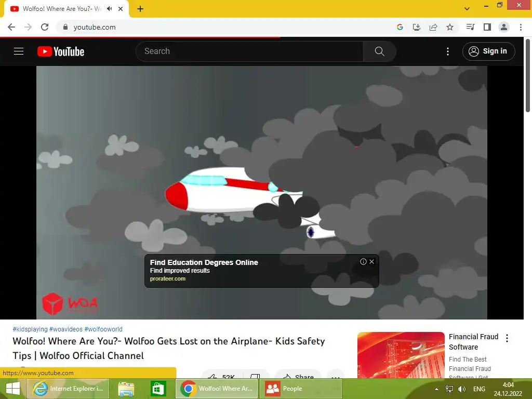Select the Wolfoo YouTube browser tab
Screen dimensions: 532x399
click(66, 9)
